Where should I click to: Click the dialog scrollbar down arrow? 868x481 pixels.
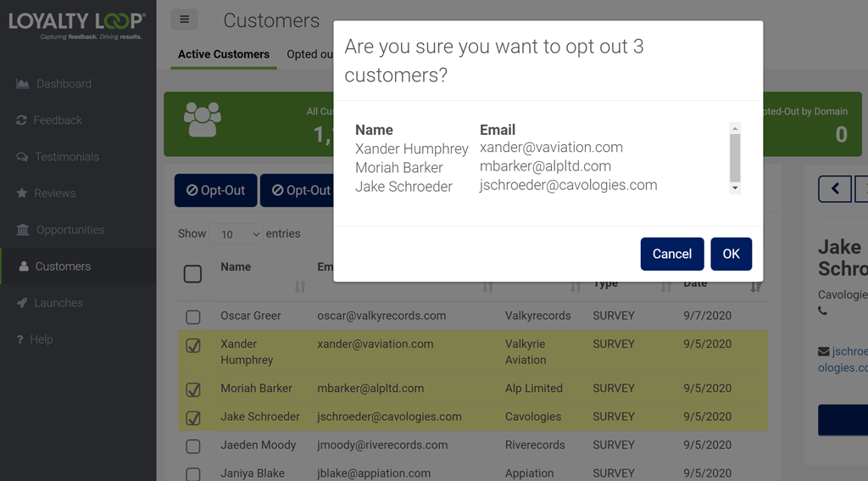(x=735, y=187)
